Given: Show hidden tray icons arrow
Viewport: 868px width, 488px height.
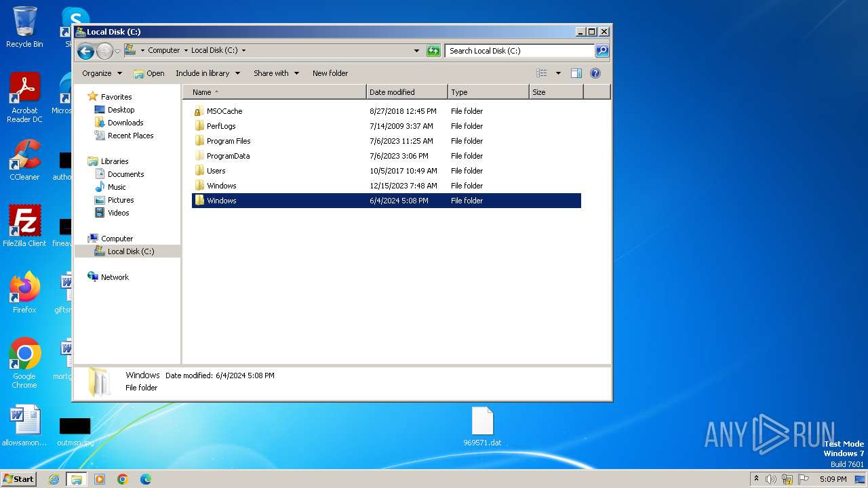Looking at the screenshot, I should (x=756, y=479).
